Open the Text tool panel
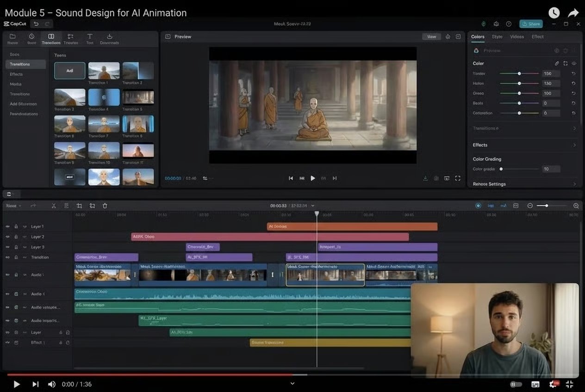The image size is (585, 392). [89, 38]
